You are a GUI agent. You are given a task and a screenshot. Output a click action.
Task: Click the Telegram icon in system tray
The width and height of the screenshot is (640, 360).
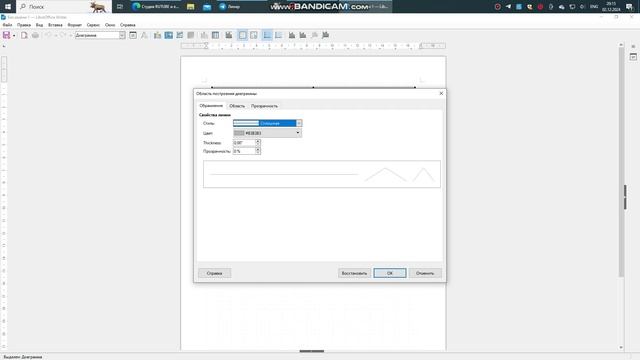pyautogui.click(x=508, y=7)
